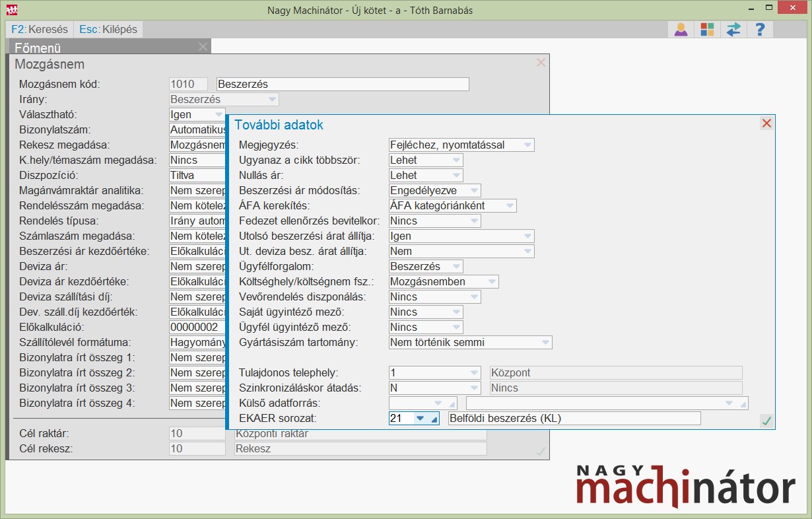The image size is (812, 519).
Task: Click the Központ telephely name field
Action: 616,373
